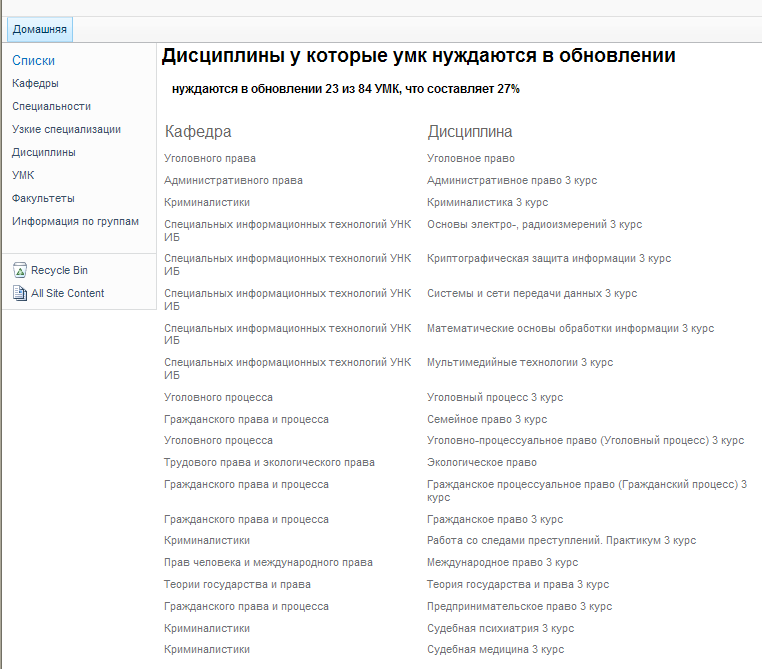This screenshot has height=669, width=762.
Task: Click the Recycle Bin icon
Action: 20,270
